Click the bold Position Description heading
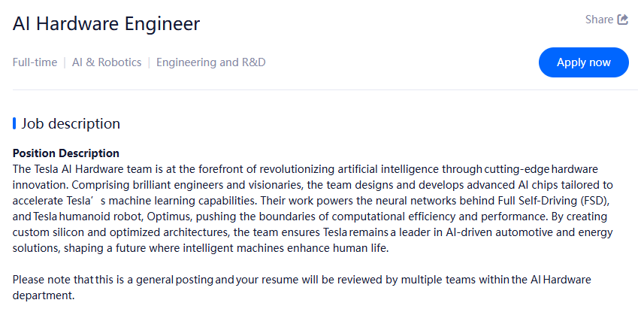This screenshot has height=309, width=644. click(66, 153)
